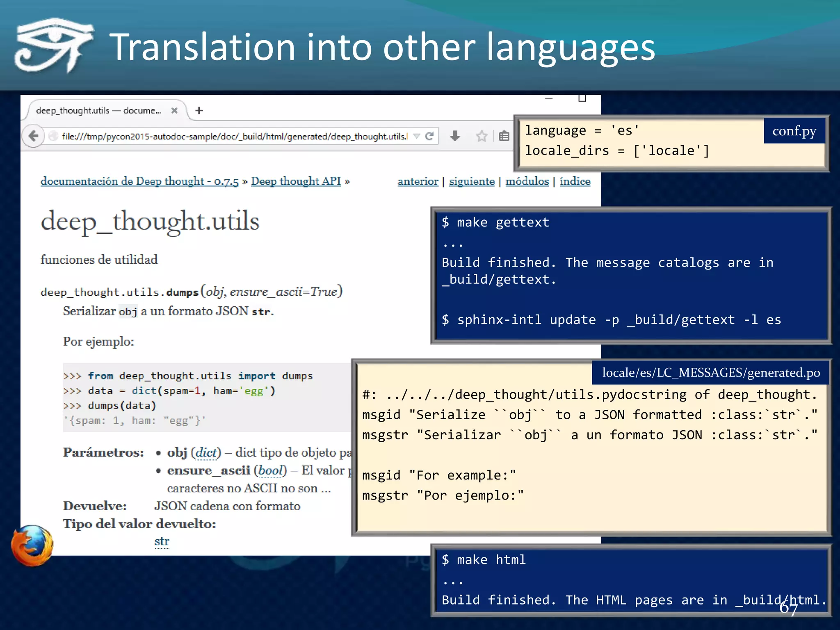Click the Firefox logo icon
840x630 pixels.
(x=32, y=546)
